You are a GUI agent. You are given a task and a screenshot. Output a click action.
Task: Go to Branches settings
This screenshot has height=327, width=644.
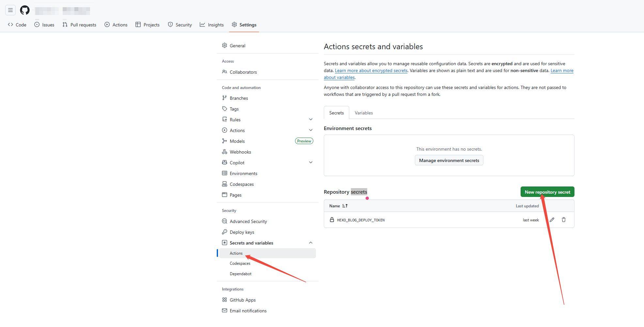click(x=239, y=98)
